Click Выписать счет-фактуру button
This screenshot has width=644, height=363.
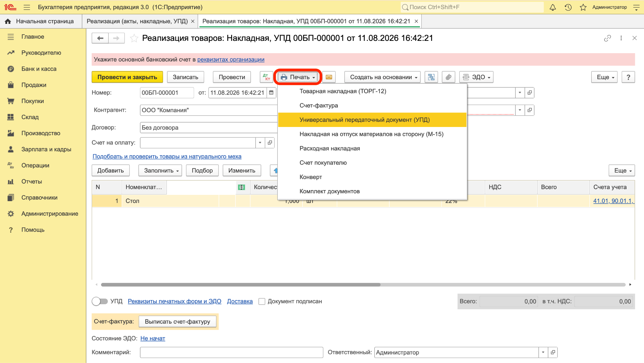(177, 322)
